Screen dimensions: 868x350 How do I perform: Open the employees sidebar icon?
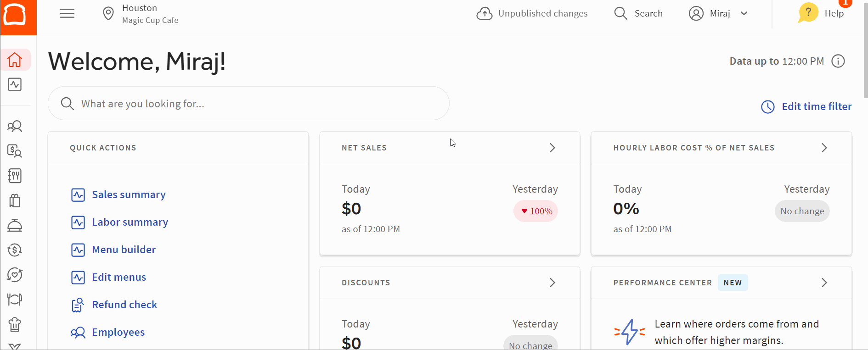(15, 126)
